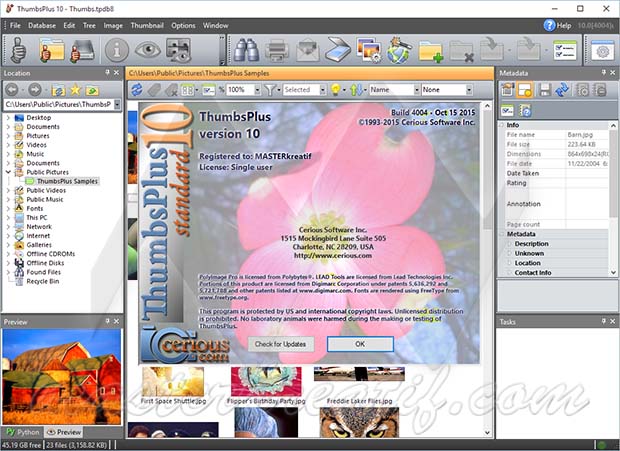This screenshot has height=451, width=620.
Task: Open the 'Selected' filter dropdown
Action: click(x=323, y=90)
